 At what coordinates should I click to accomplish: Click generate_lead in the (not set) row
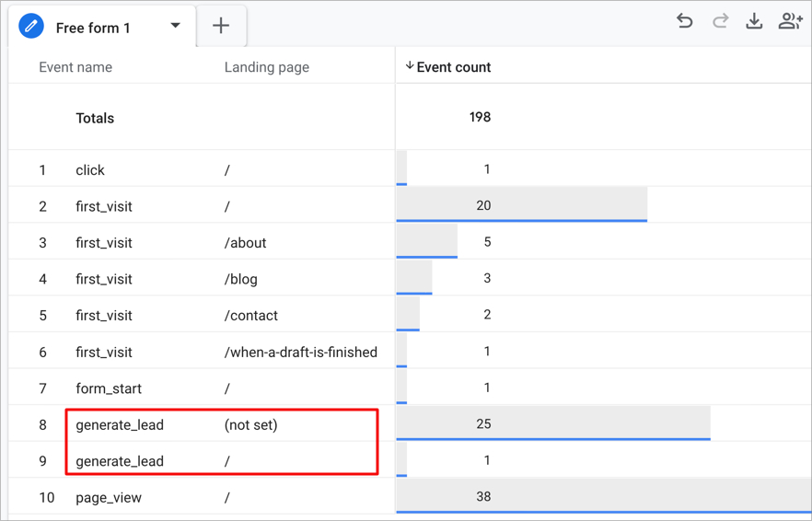coord(120,424)
